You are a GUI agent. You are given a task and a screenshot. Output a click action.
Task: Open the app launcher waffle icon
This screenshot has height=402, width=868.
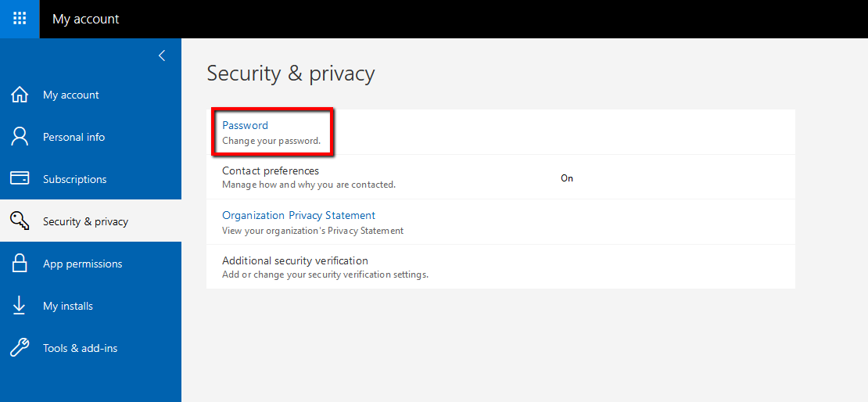20,19
